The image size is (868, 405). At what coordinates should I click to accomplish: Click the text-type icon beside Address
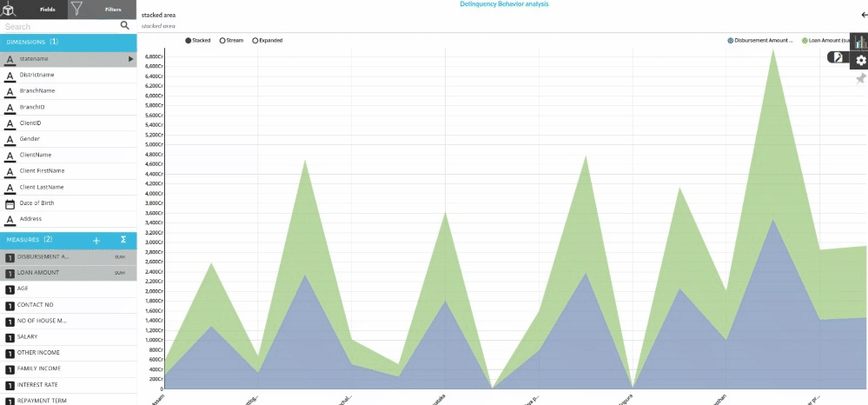coord(10,219)
